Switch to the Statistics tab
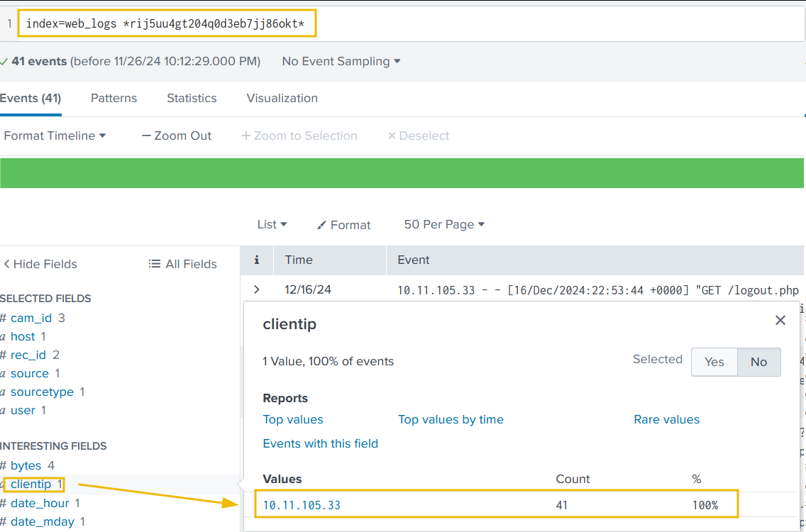806x532 pixels. pos(192,99)
